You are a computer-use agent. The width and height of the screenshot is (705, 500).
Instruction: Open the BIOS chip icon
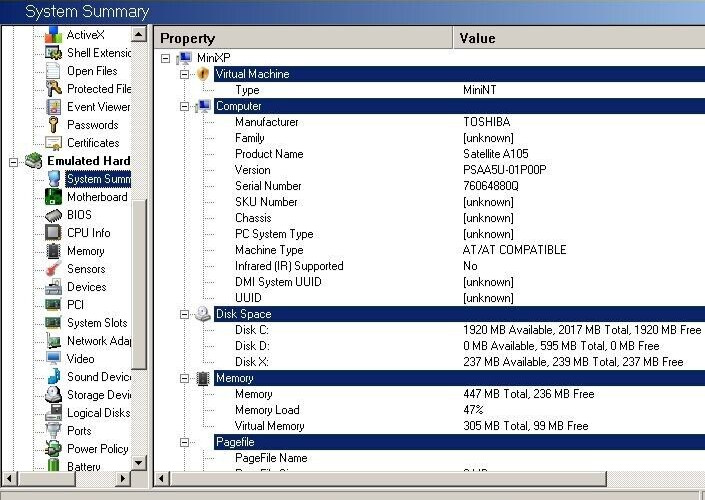coord(54,215)
